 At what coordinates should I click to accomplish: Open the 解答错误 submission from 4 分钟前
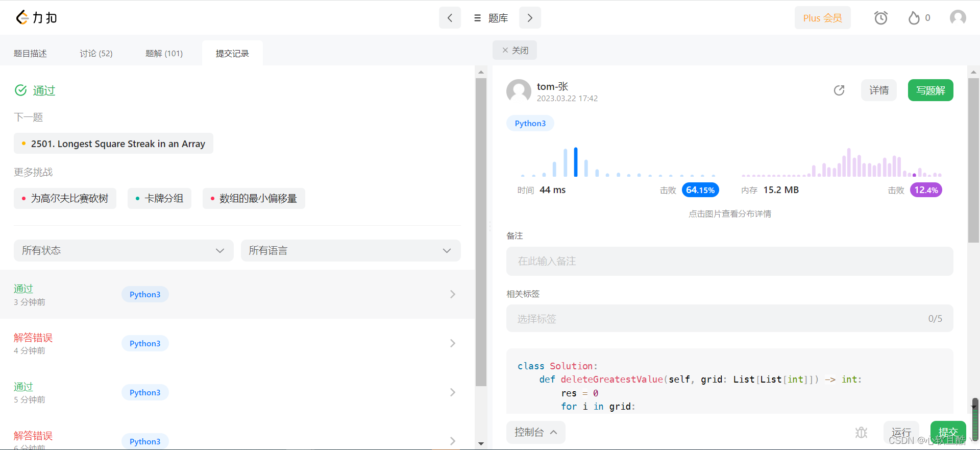pos(237,343)
